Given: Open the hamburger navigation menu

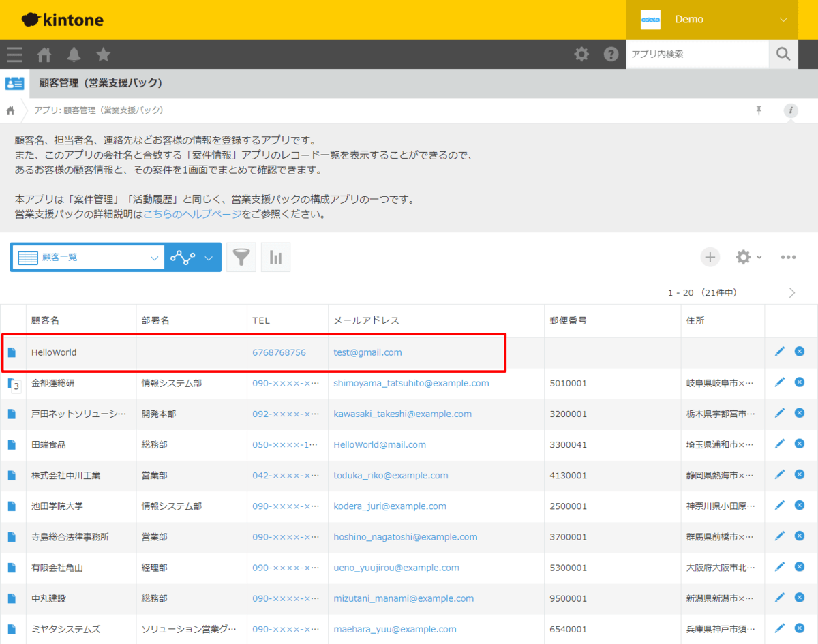Looking at the screenshot, I should (14, 55).
